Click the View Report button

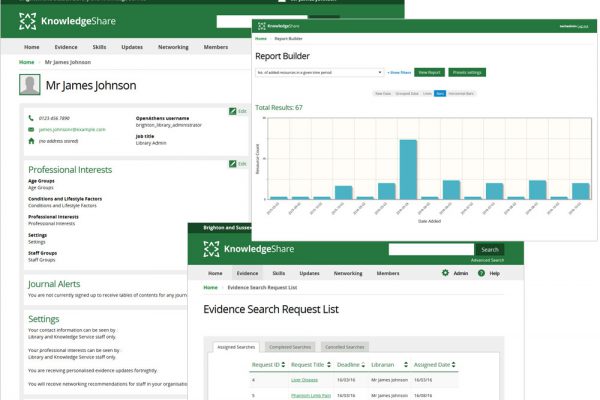[429, 72]
